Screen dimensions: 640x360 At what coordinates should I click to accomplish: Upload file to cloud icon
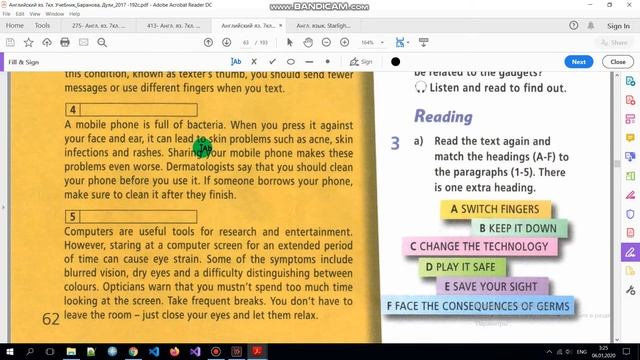(x=47, y=42)
